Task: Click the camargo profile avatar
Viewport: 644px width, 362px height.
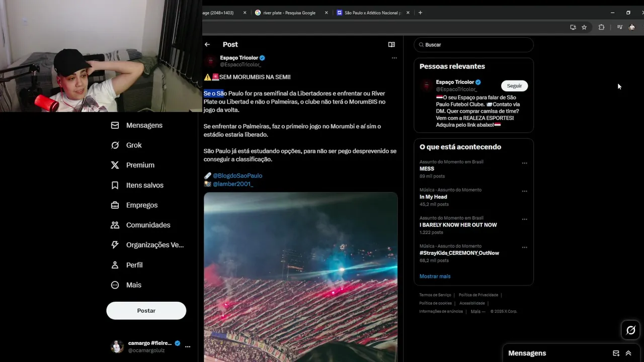Action: tap(117, 346)
